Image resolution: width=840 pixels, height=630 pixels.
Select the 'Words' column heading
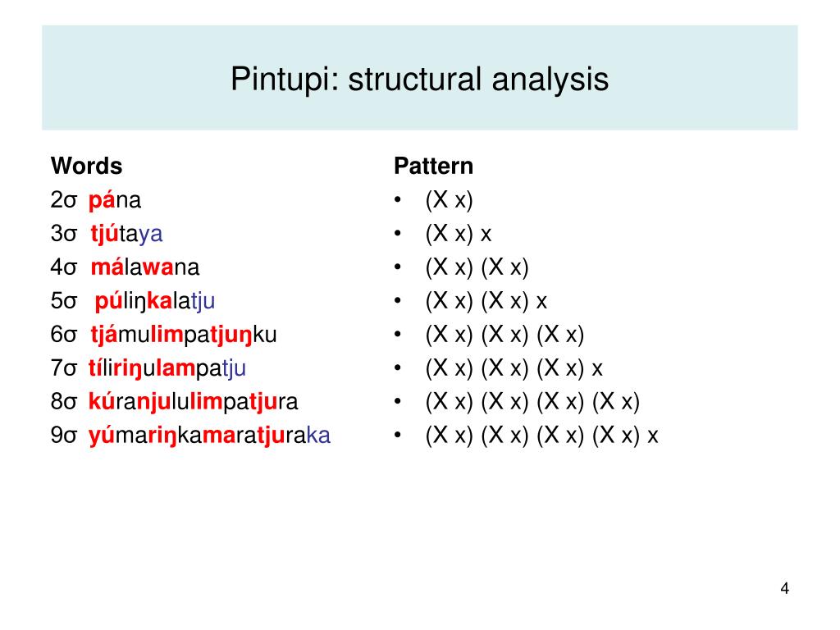(87, 166)
